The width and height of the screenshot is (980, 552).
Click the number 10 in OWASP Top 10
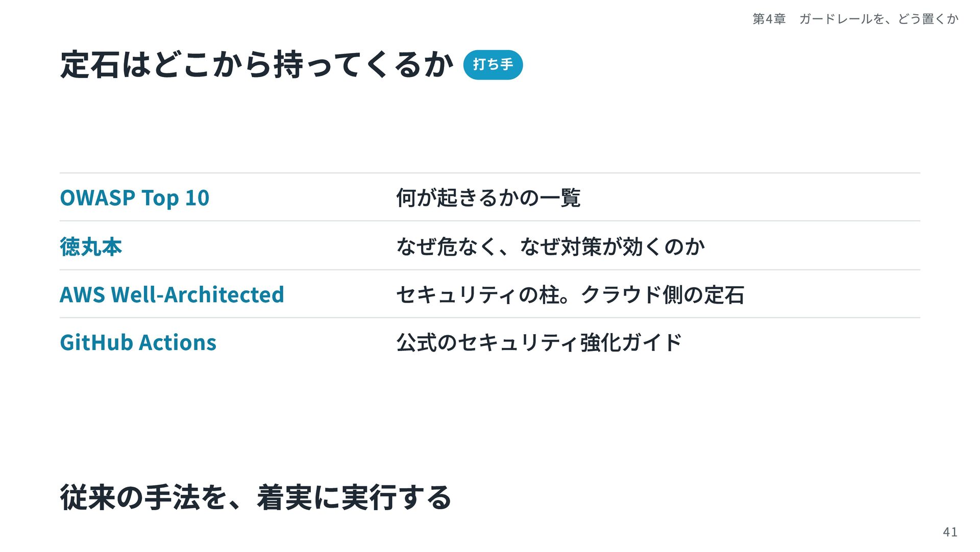tap(197, 198)
